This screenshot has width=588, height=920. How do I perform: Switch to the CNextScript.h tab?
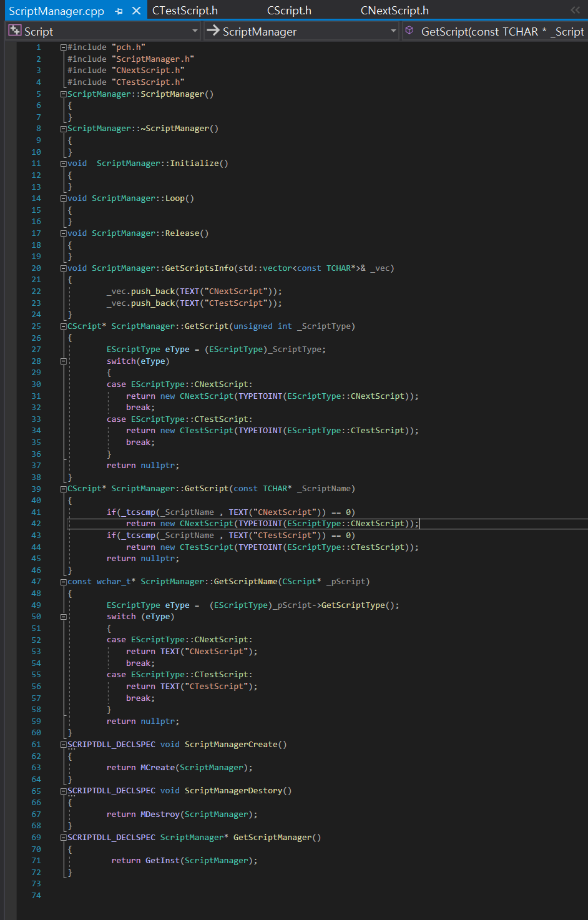click(x=394, y=11)
